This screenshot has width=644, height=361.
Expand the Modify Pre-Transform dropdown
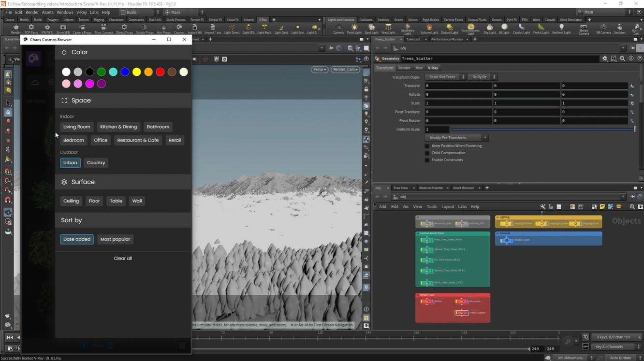pyautogui.click(x=456, y=138)
